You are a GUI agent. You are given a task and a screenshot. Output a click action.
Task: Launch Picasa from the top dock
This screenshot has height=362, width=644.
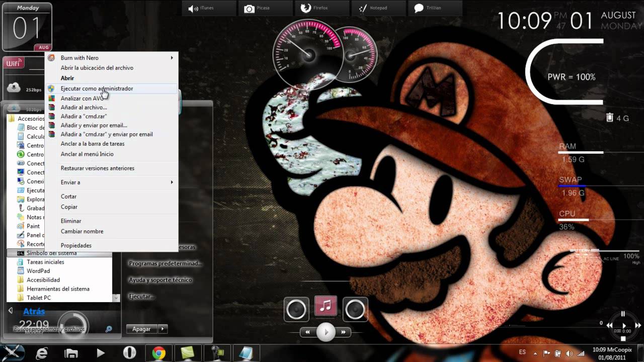pos(265,9)
